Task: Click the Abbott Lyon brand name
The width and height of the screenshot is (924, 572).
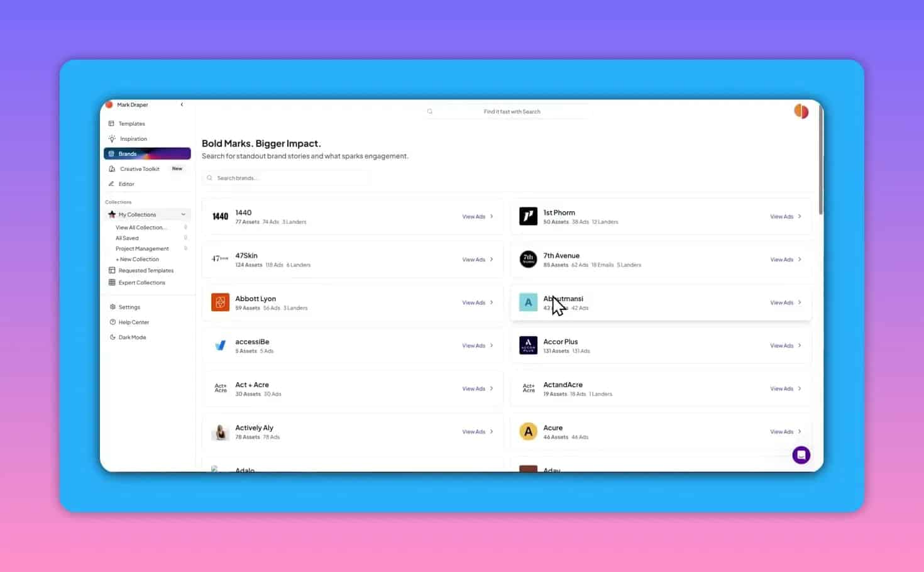Action: [x=255, y=299]
